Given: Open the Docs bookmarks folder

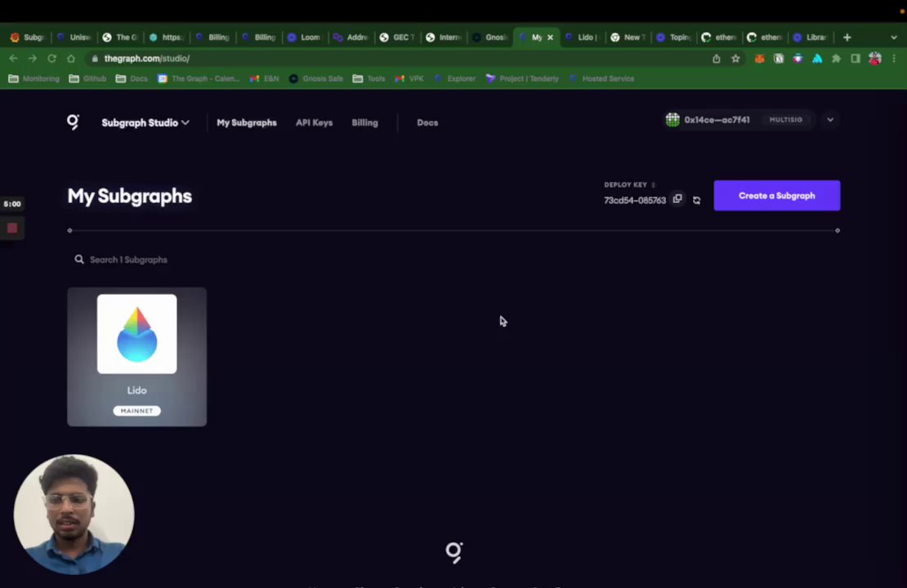Looking at the screenshot, I should (x=132, y=78).
